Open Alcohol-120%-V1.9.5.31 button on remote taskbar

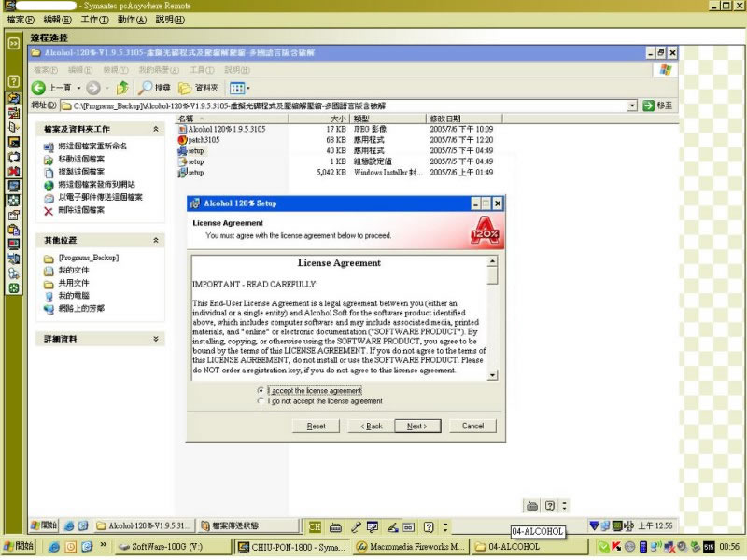(143, 525)
